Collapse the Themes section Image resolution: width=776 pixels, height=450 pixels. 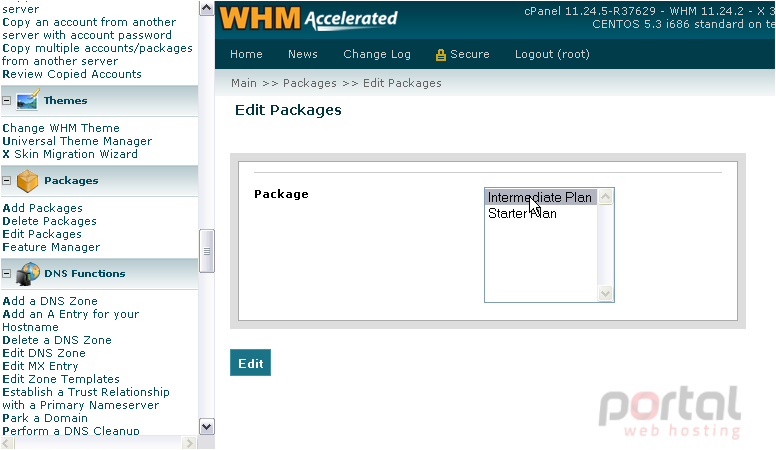(x=6, y=100)
